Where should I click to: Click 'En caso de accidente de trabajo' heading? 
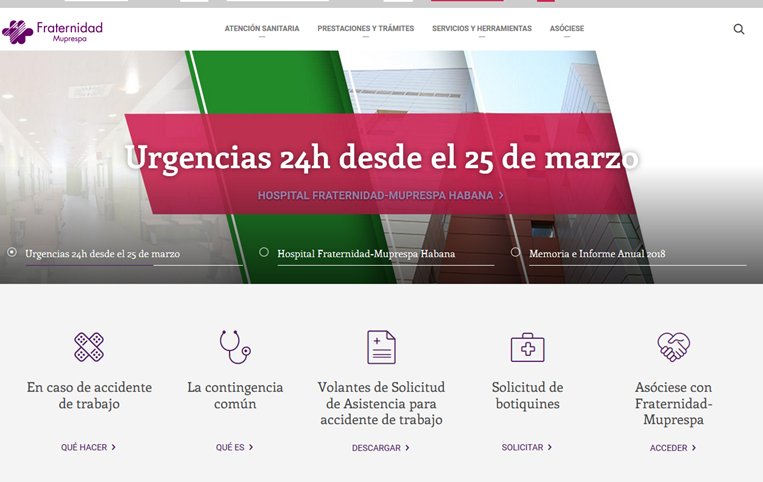point(89,395)
